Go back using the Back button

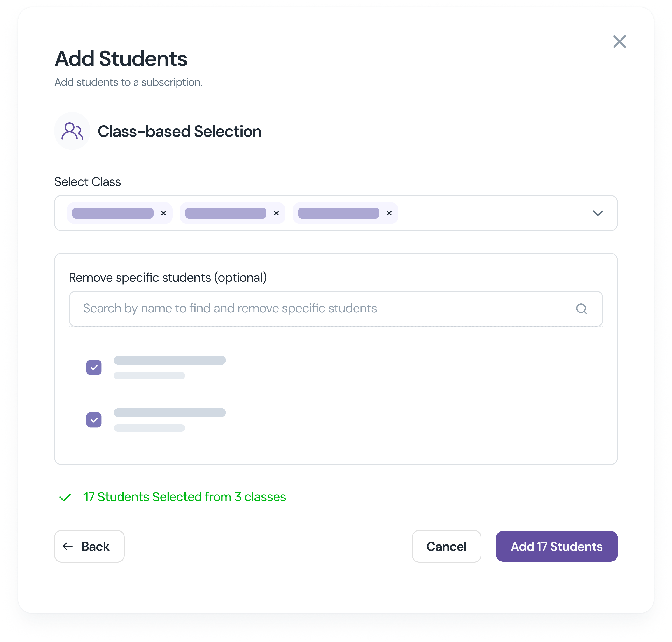89,547
